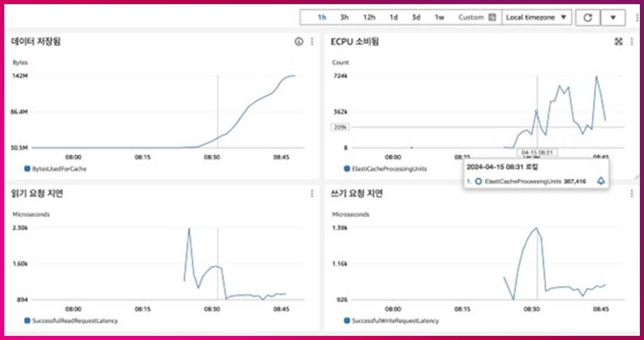Open the 데이터 저장됨 panel options menu
Screen dimensions: 644x340
(x=312, y=42)
